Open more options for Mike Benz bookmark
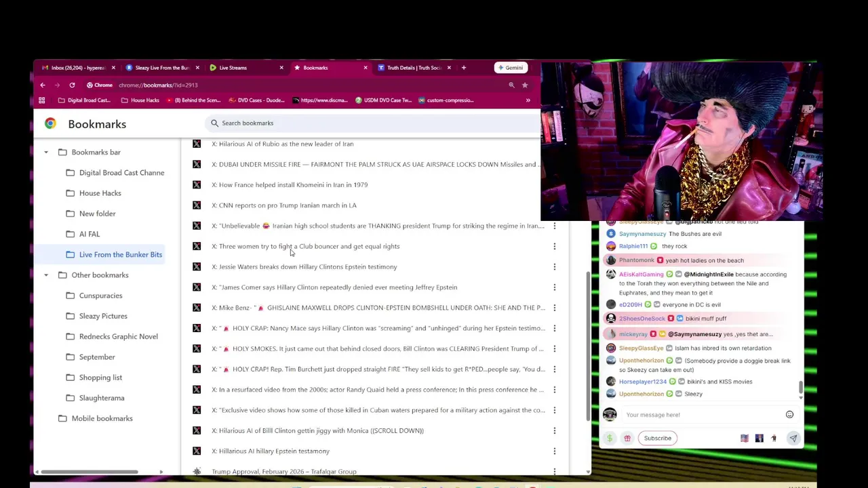The image size is (868, 488). tap(554, 308)
